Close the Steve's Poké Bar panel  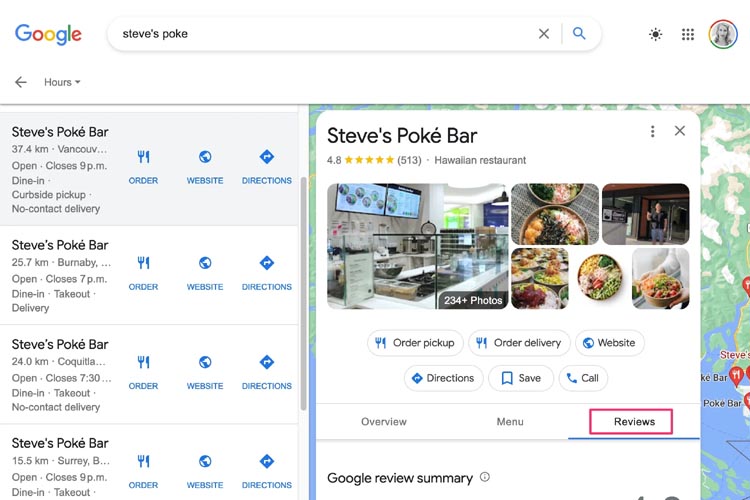680,131
